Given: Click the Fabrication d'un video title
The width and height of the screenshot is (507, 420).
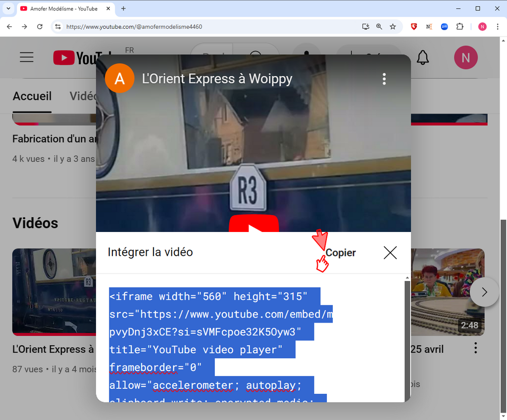Looking at the screenshot, I should [54, 139].
